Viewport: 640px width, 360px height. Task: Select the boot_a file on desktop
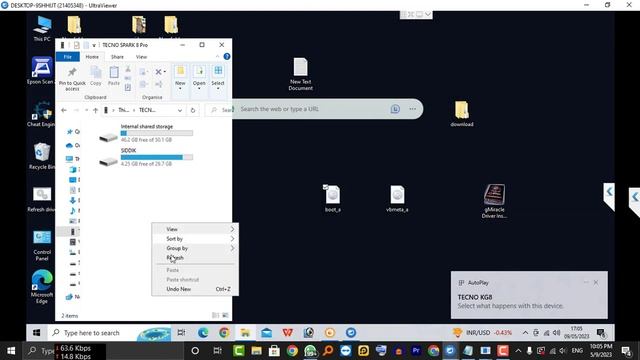pos(333,198)
